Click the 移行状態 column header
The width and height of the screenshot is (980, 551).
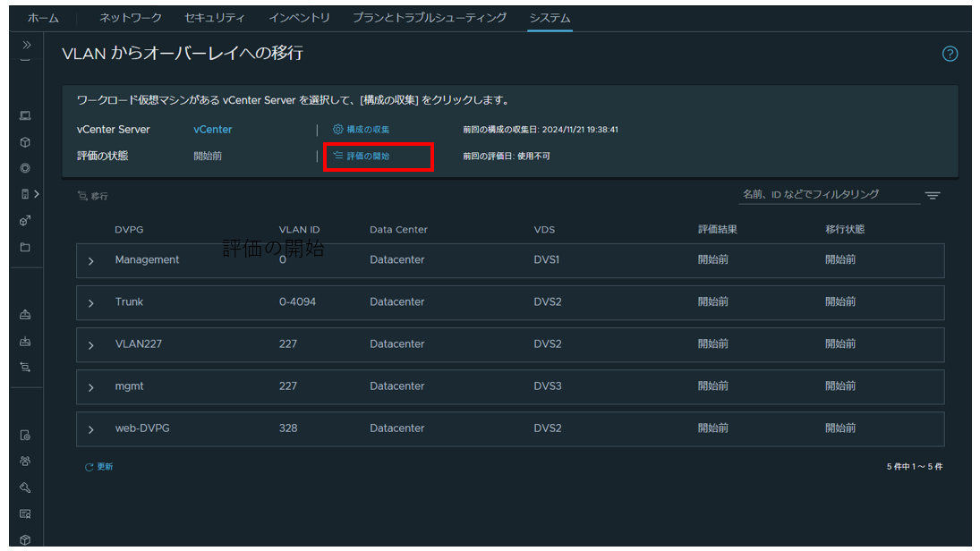pyautogui.click(x=844, y=229)
